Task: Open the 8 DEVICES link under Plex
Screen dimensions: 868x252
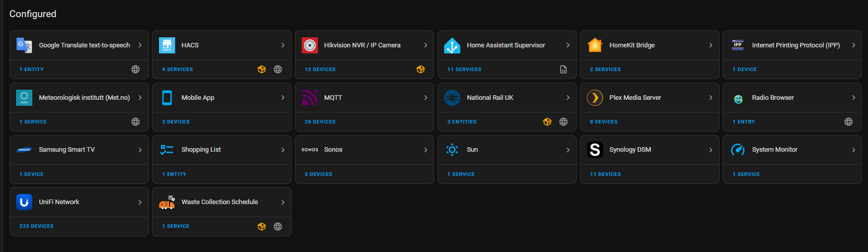Action: (x=604, y=122)
